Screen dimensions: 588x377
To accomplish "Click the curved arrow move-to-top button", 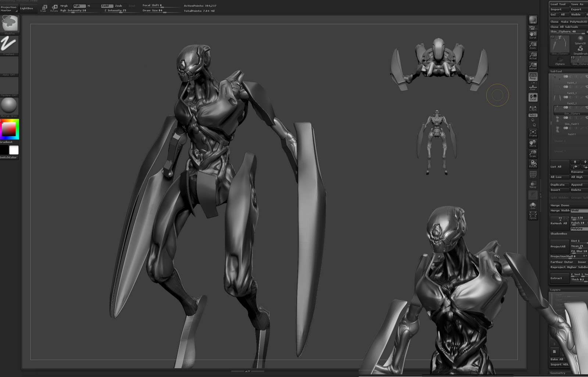I will click(575, 167).
